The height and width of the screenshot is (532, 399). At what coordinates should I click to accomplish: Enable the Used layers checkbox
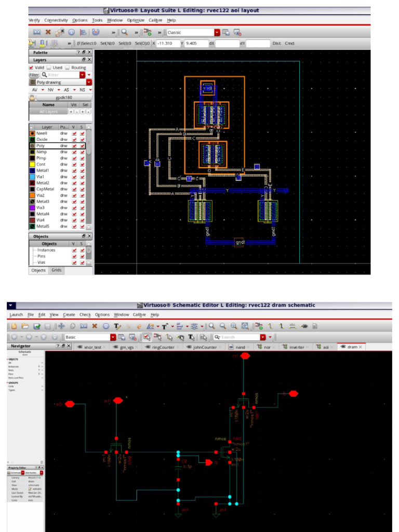49,68
